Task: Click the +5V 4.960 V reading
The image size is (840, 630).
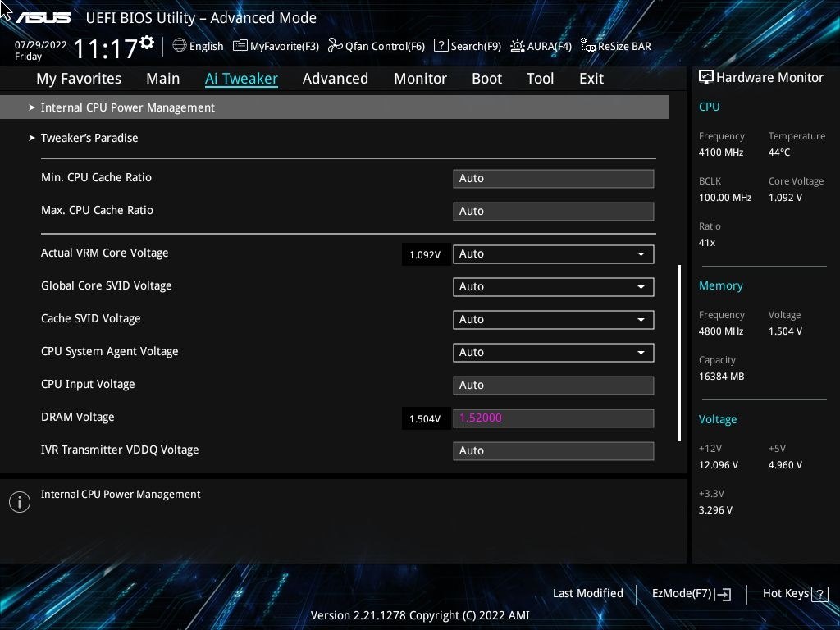Action: click(x=785, y=465)
